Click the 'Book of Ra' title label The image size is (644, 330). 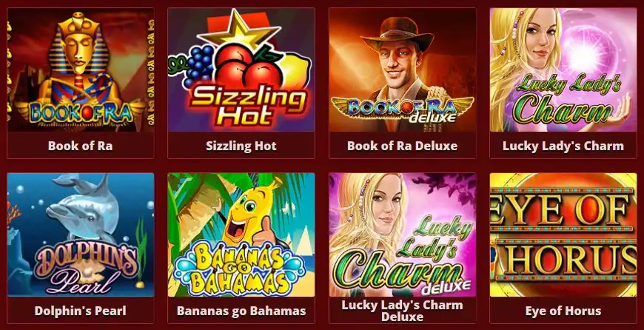(81, 146)
